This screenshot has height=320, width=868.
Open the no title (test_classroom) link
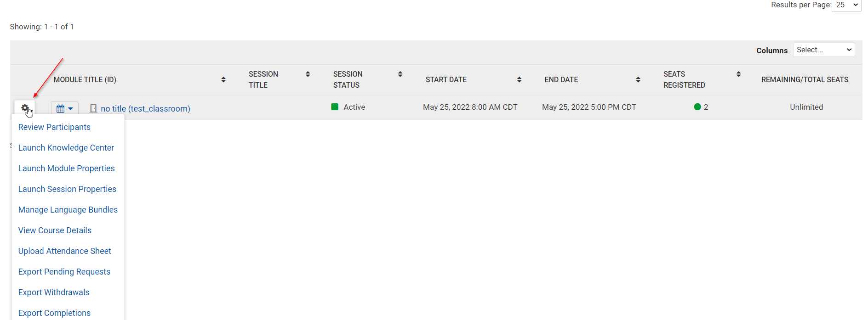point(145,109)
